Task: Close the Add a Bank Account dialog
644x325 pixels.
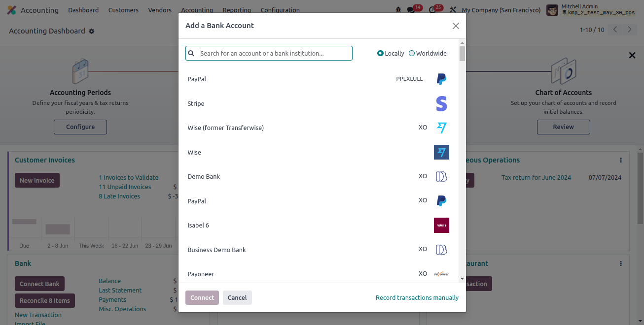Action: tap(456, 26)
